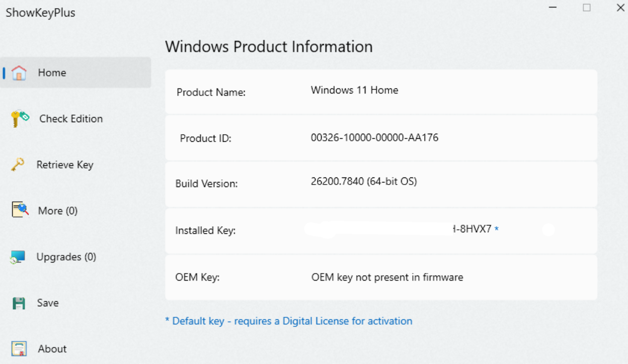Select the More (0) item
Image resolution: width=628 pixels, height=364 pixels.
(58, 211)
